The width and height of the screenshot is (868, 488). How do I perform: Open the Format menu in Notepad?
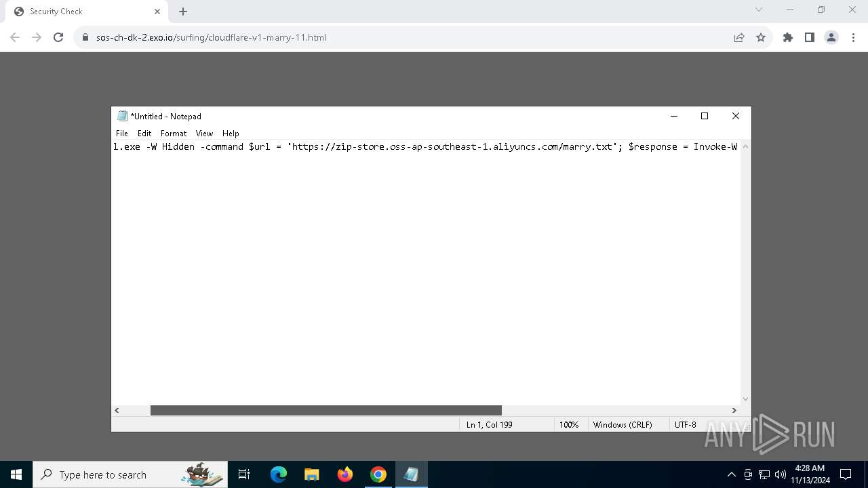174,134
